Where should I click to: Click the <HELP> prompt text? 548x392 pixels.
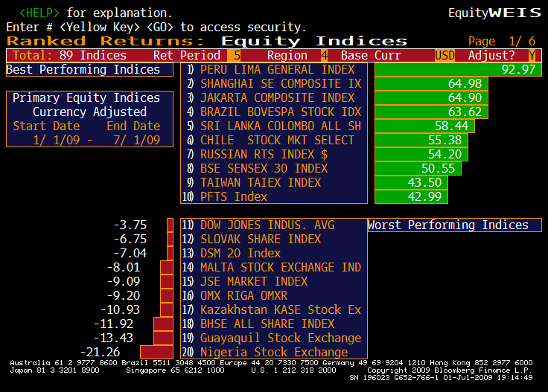click(39, 13)
